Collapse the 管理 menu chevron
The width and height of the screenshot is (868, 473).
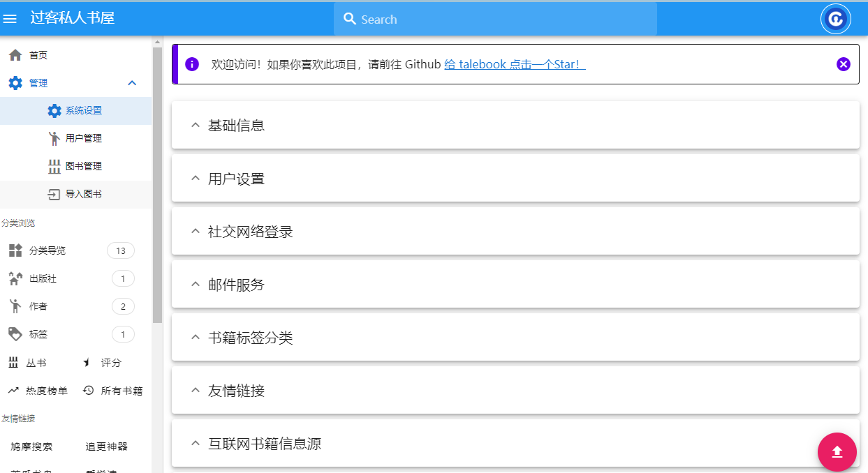pos(132,83)
